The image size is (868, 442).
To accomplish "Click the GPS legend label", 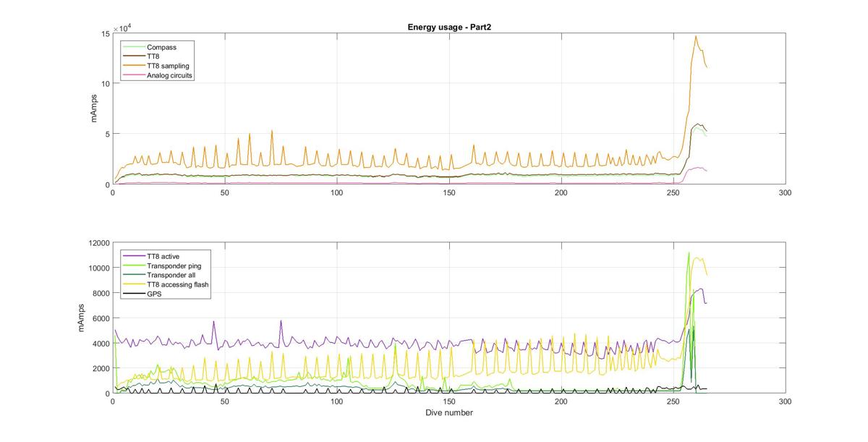I will coord(154,294).
